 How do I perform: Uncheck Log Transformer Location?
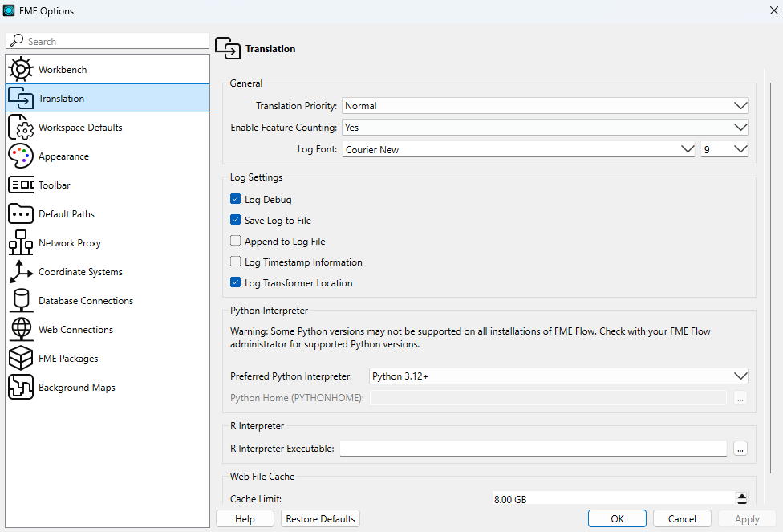[235, 282]
